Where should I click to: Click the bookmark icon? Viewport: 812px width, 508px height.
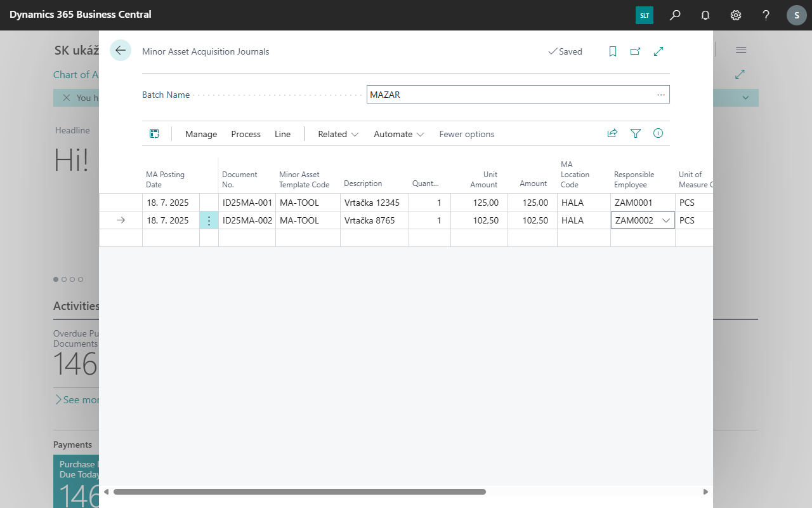tap(613, 51)
